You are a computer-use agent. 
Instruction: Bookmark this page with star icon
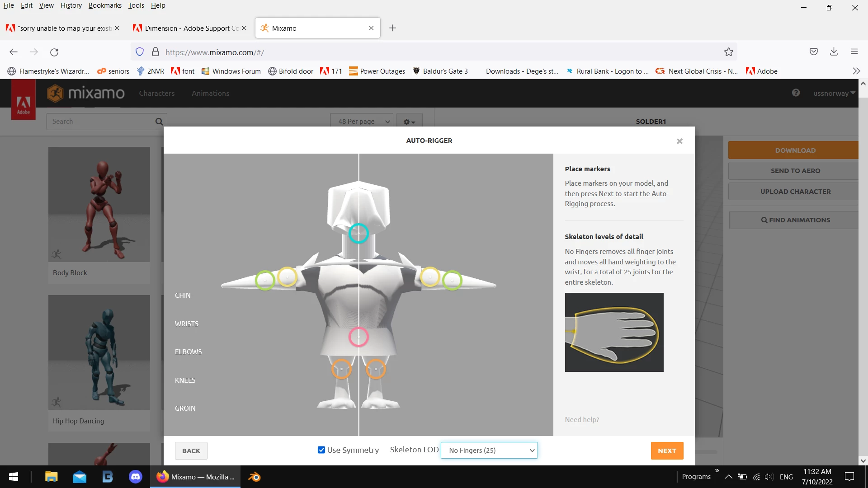(x=728, y=52)
